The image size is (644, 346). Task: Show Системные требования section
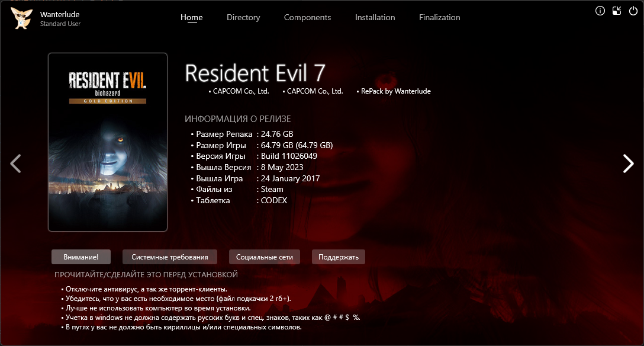[169, 257]
